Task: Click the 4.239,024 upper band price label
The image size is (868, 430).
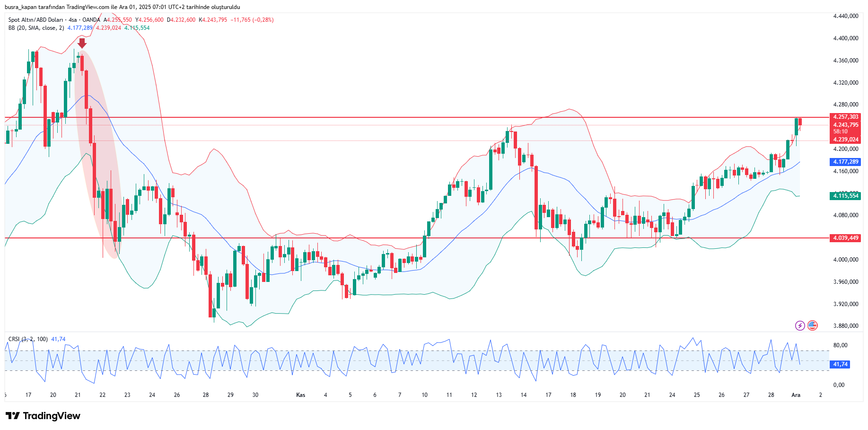Action: click(845, 140)
